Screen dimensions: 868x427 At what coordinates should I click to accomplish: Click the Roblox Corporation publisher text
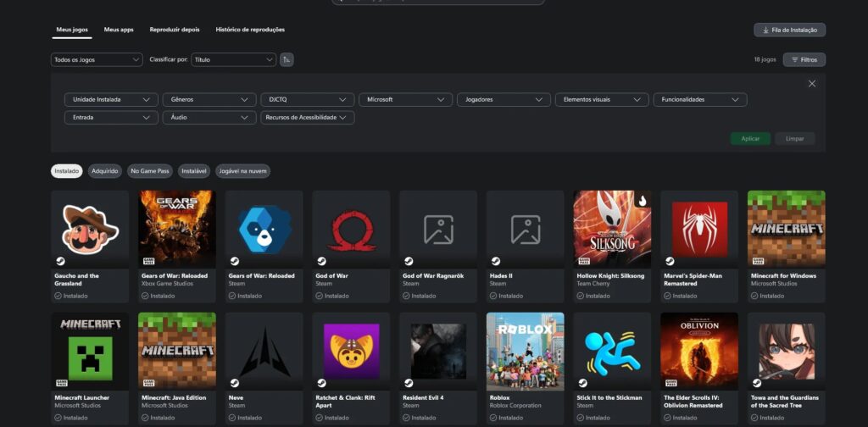coord(515,406)
